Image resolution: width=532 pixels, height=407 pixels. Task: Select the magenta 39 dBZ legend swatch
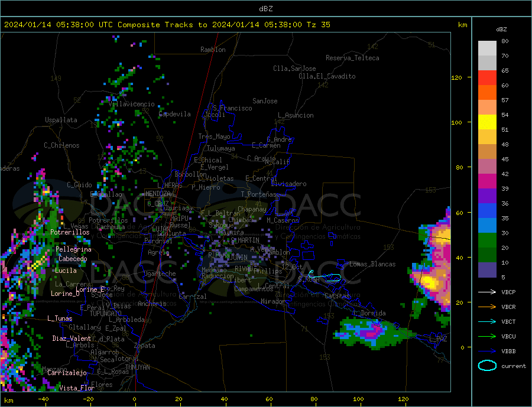point(487,181)
